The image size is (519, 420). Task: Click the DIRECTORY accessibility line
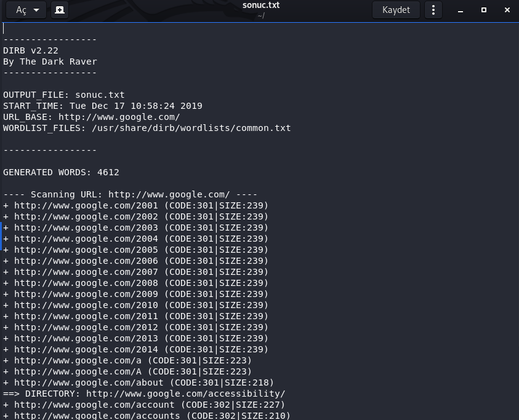(x=144, y=394)
